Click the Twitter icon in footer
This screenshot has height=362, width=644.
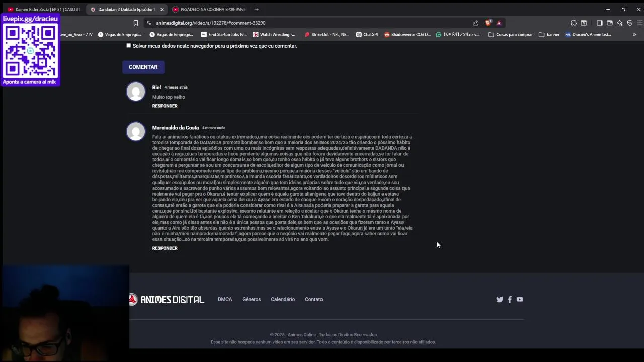tap(500, 299)
